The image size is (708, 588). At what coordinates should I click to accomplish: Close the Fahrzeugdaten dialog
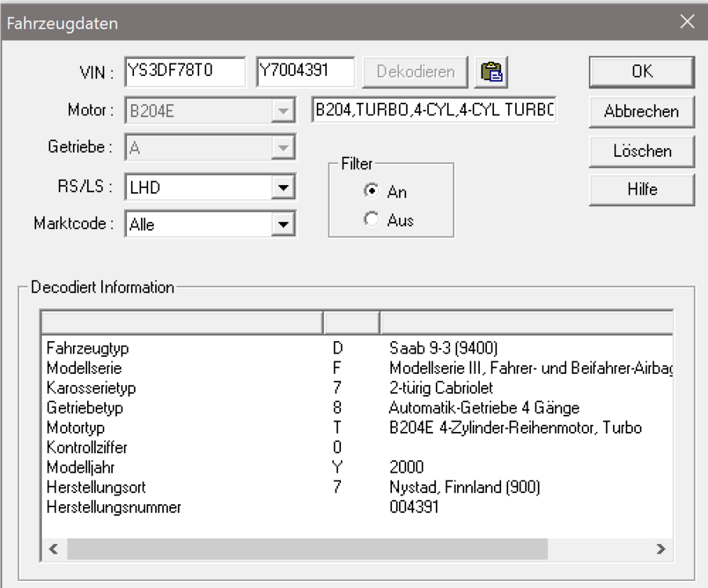point(688,21)
